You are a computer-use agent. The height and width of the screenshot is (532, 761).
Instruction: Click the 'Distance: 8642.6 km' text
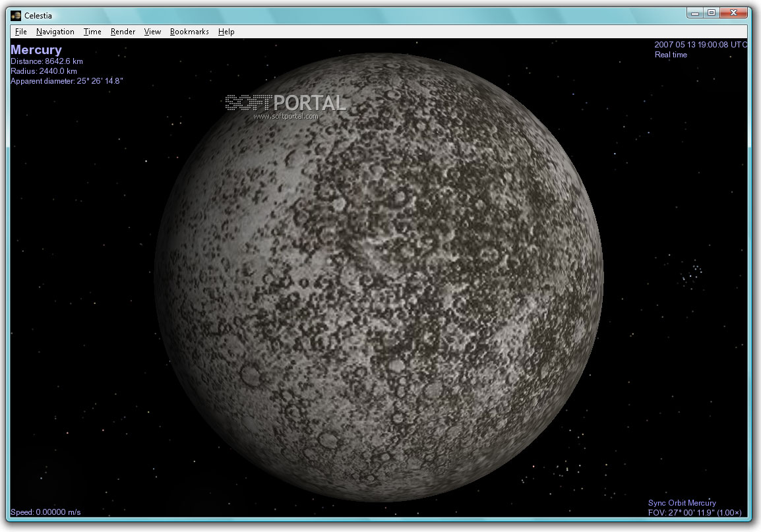(47, 61)
